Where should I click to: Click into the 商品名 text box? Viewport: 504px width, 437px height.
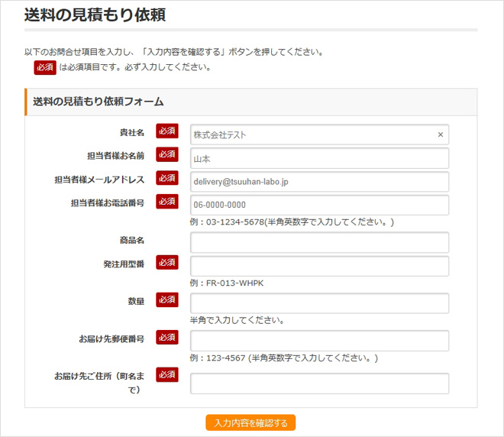319,242
